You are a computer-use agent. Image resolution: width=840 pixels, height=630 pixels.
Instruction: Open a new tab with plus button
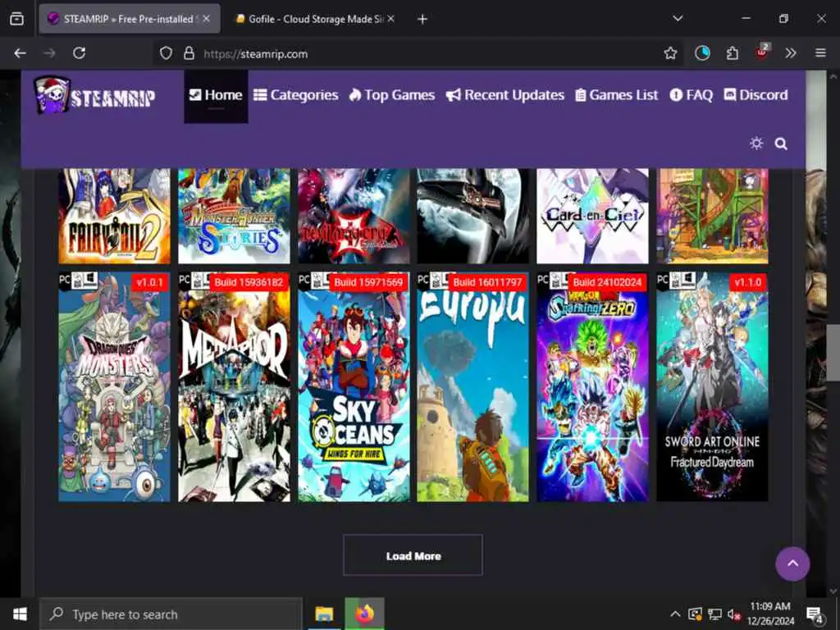pos(422,20)
